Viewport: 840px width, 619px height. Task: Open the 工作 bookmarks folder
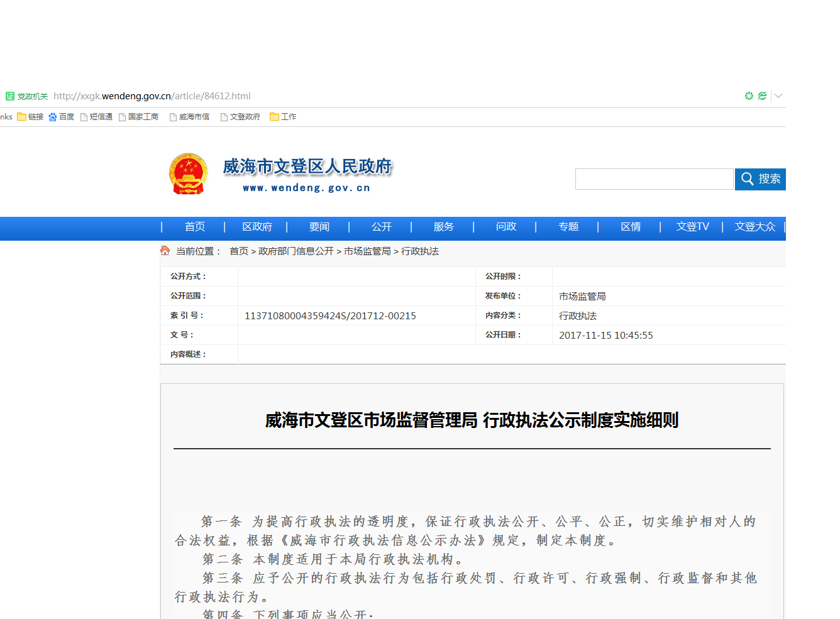[x=283, y=117]
